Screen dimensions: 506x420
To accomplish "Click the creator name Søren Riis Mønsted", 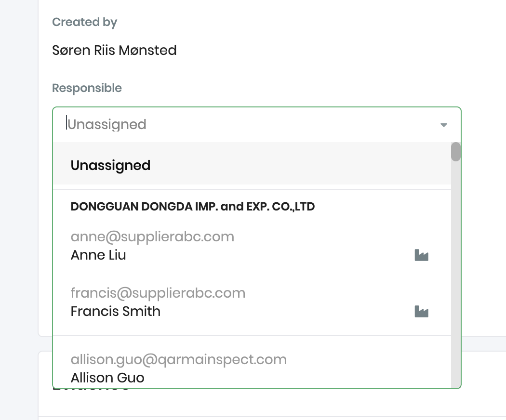I will coord(114,50).
